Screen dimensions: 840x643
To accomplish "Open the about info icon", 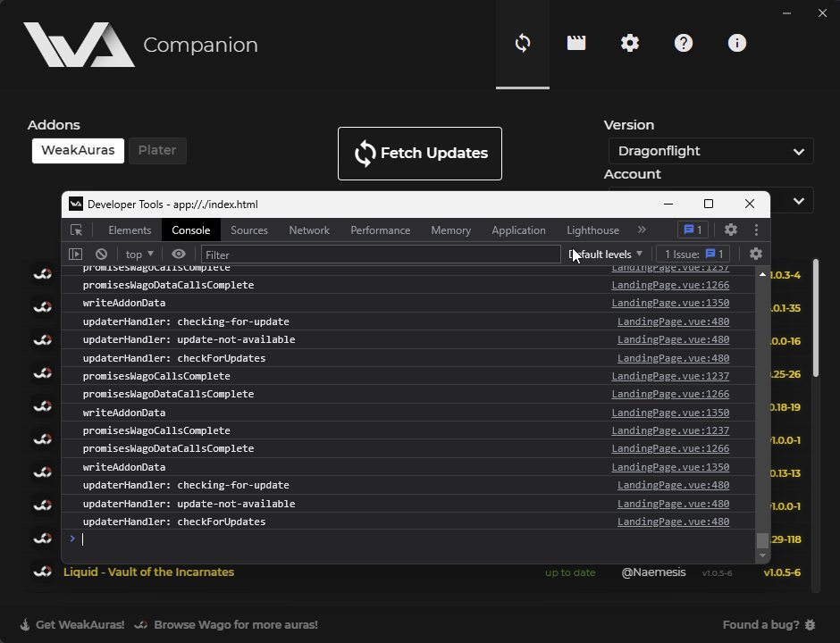I will [736, 42].
